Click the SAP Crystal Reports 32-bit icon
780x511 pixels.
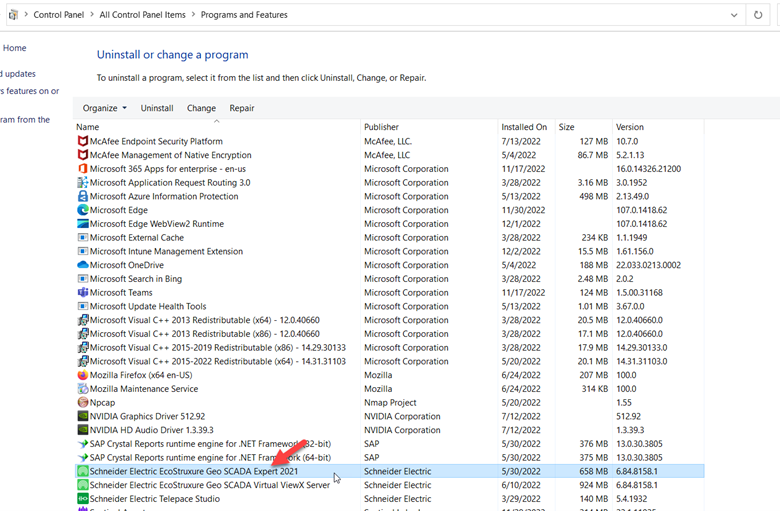[83, 444]
